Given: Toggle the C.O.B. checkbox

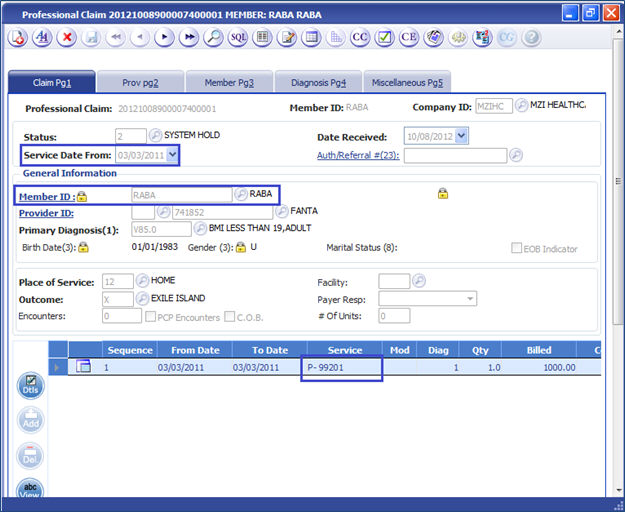Looking at the screenshot, I should pyautogui.click(x=230, y=316).
